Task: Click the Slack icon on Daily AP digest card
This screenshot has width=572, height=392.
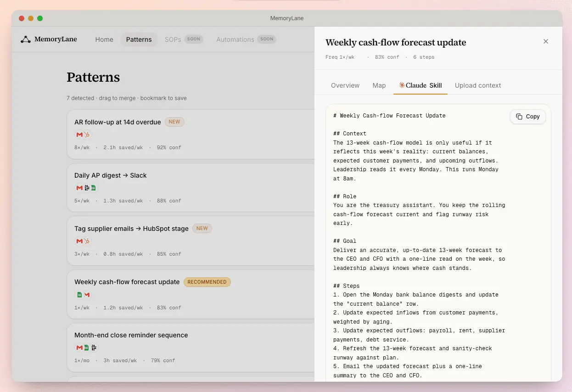Action: click(x=87, y=188)
